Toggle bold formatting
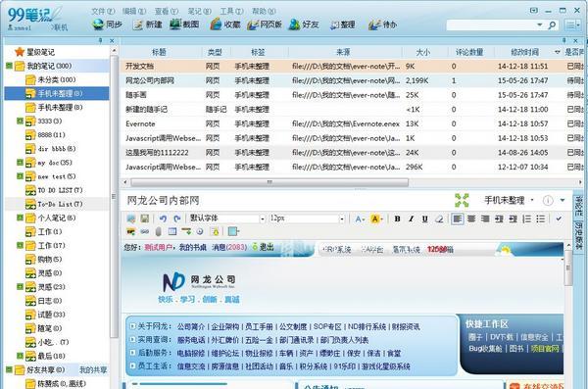Image resolution: width=588 pixels, height=389 pixels. 398,219
